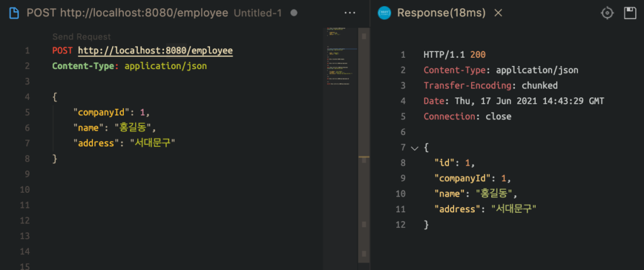Collapse the JSON body at response line 7

(414, 148)
